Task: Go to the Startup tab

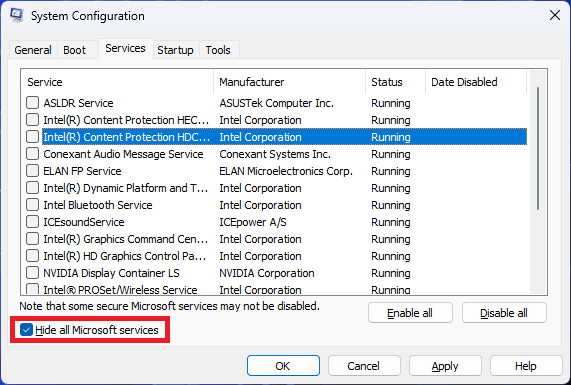Action: [x=175, y=50]
